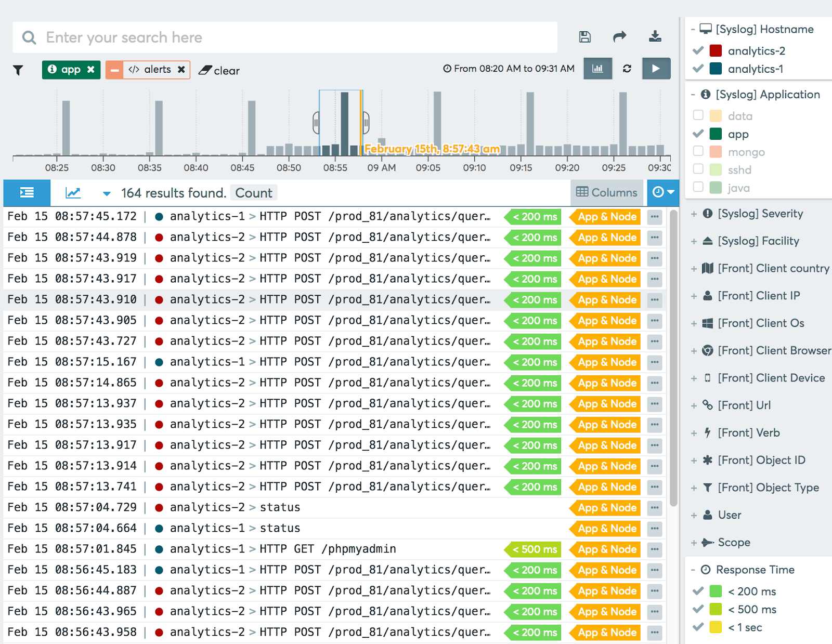Click the filter funnel icon
The image size is (832, 644).
(18, 70)
